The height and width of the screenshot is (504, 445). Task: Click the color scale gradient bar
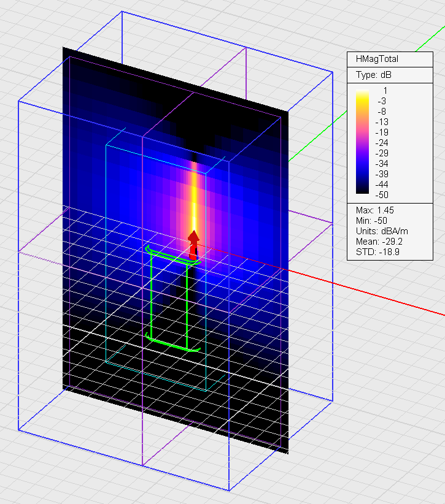point(363,142)
